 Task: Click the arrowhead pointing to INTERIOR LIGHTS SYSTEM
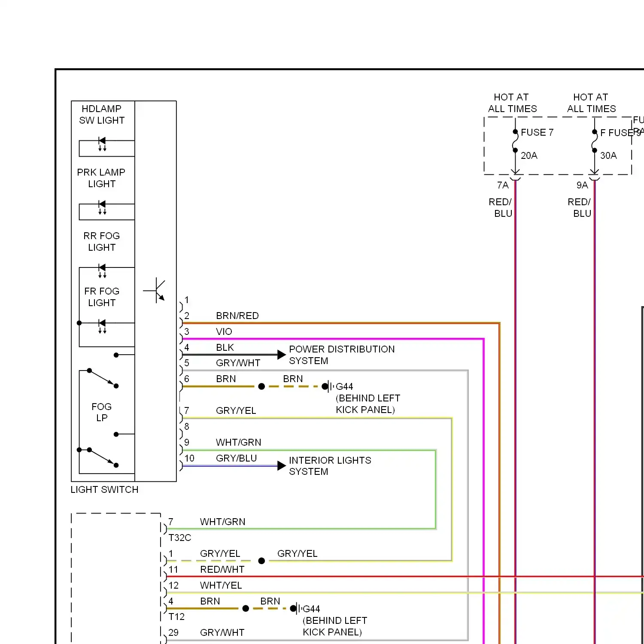282,466
